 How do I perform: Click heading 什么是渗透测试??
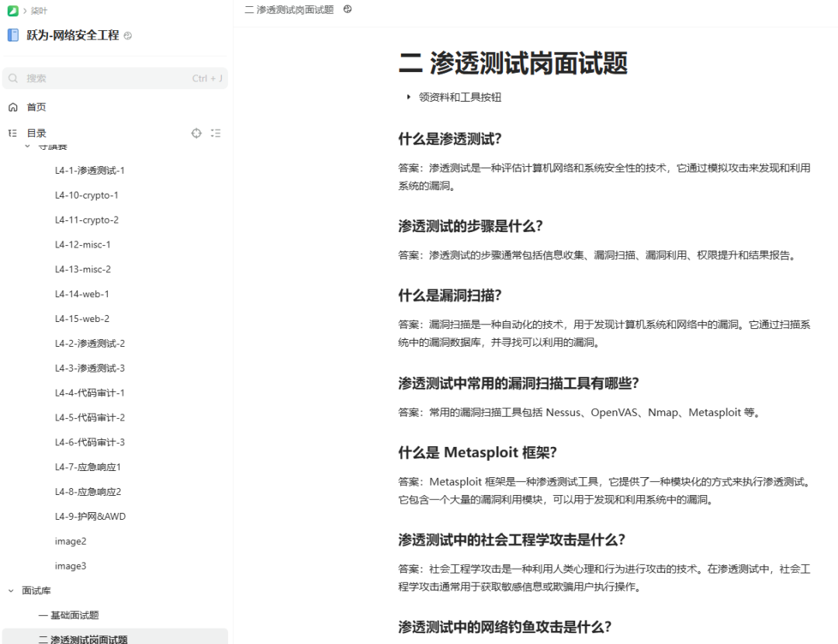(449, 139)
